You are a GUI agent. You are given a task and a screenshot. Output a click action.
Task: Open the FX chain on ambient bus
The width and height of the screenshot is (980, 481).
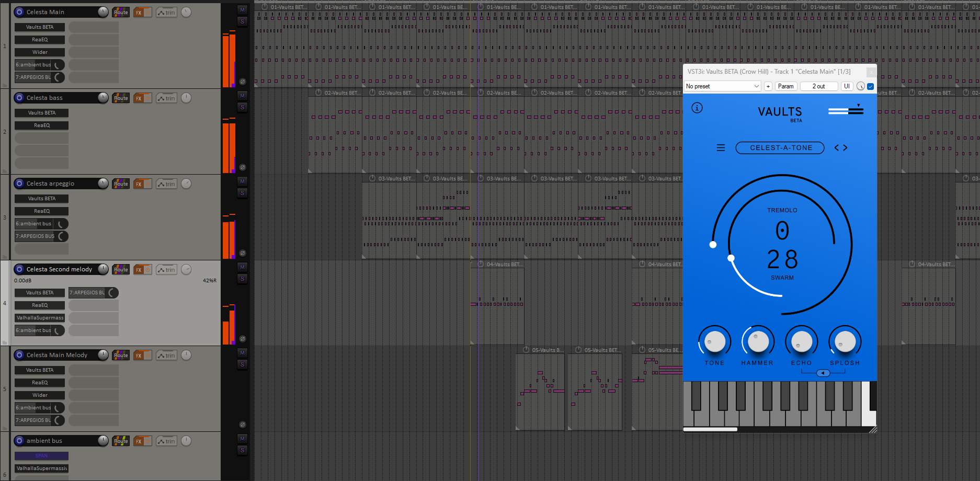coord(139,441)
